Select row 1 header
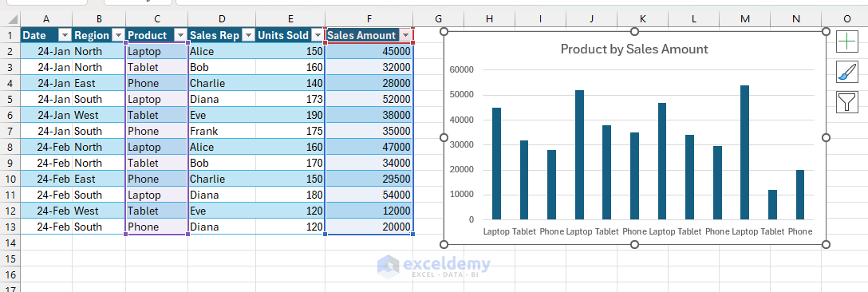 click(x=10, y=35)
